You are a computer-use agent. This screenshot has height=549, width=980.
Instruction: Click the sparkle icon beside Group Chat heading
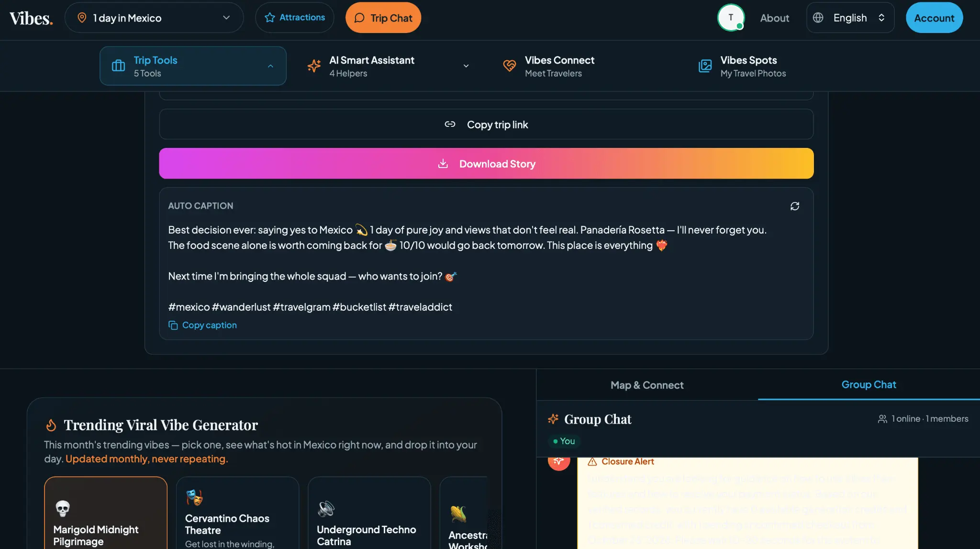pyautogui.click(x=553, y=419)
